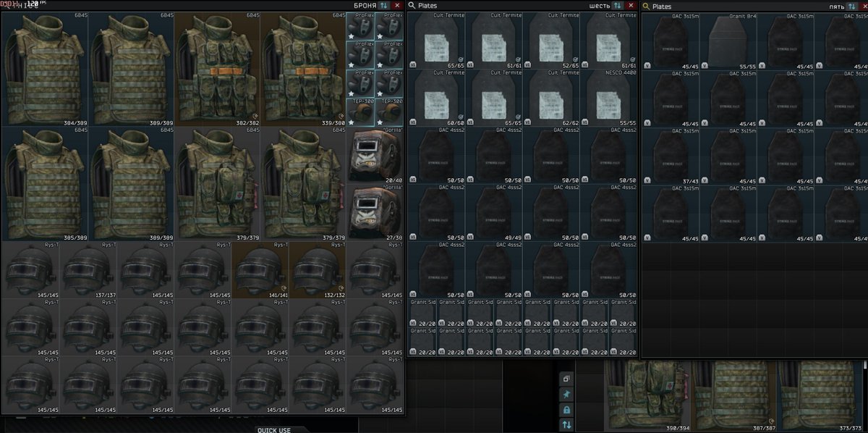Select the 6B45 armor with 304/309 durability

pos(45,69)
